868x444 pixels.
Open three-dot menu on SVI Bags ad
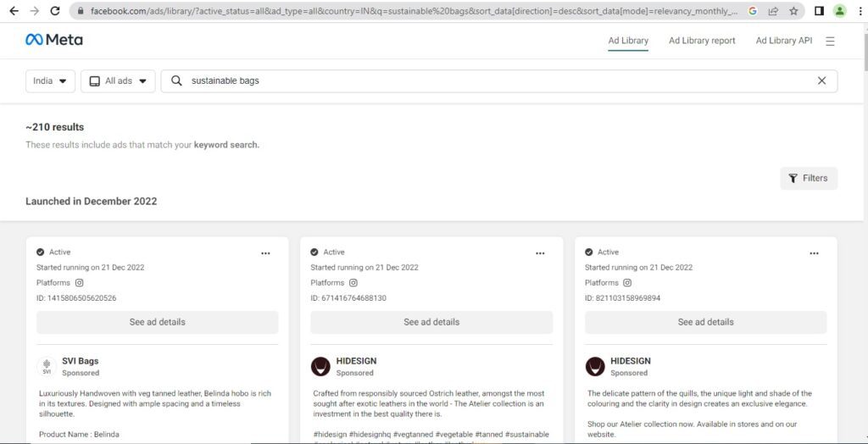[265, 253]
